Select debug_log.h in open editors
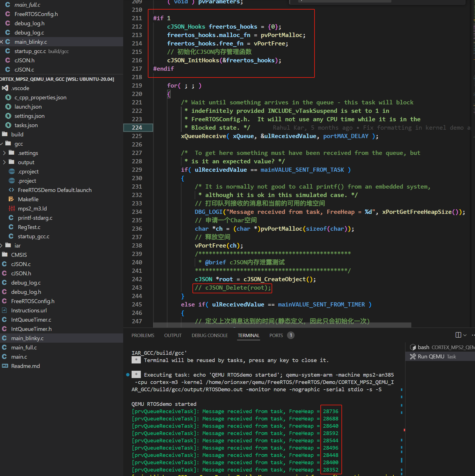475x476 pixels. point(29,23)
